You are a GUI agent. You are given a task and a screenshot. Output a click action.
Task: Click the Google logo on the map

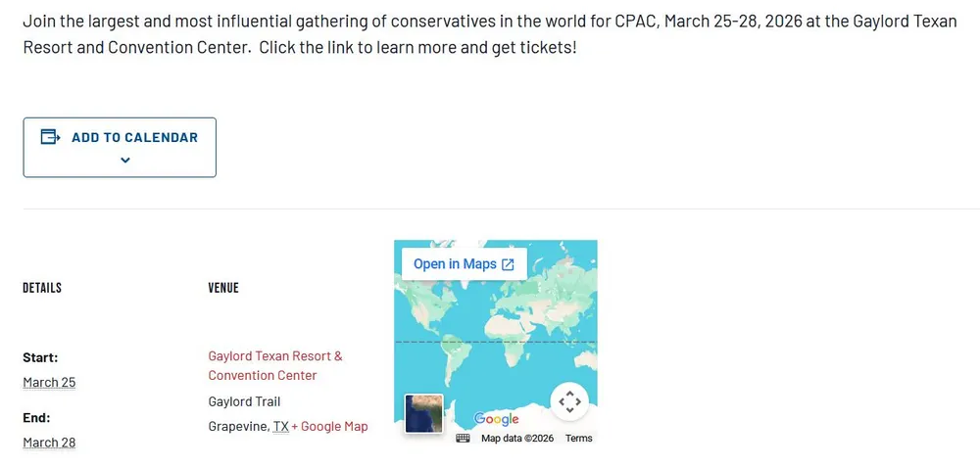click(x=497, y=419)
